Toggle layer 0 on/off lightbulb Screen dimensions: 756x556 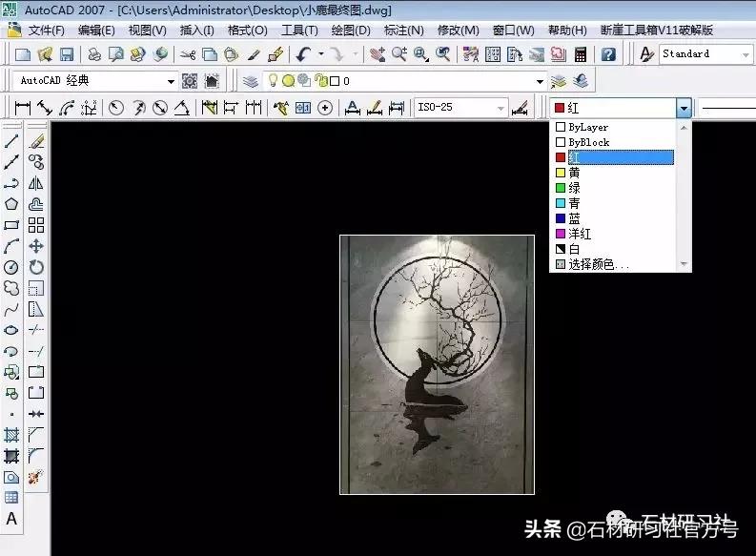pyautogui.click(x=273, y=80)
